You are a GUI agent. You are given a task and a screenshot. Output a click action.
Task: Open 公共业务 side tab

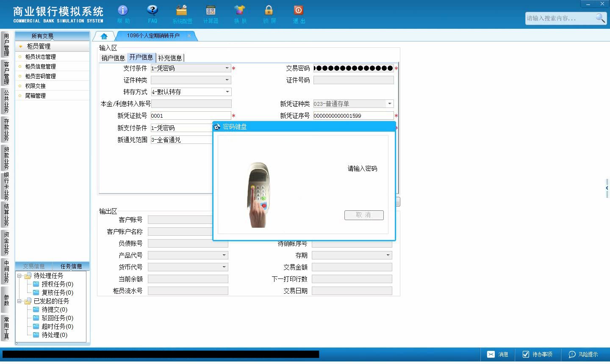point(6,101)
